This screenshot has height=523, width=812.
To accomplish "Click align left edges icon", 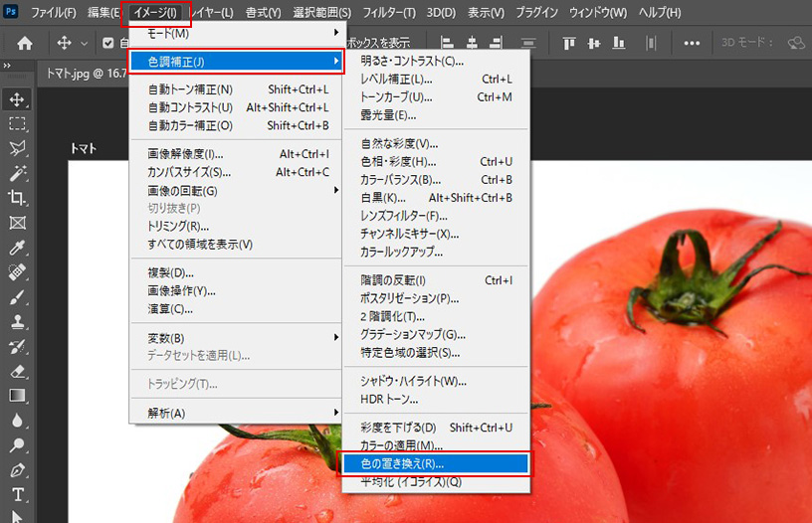I will 447,43.
